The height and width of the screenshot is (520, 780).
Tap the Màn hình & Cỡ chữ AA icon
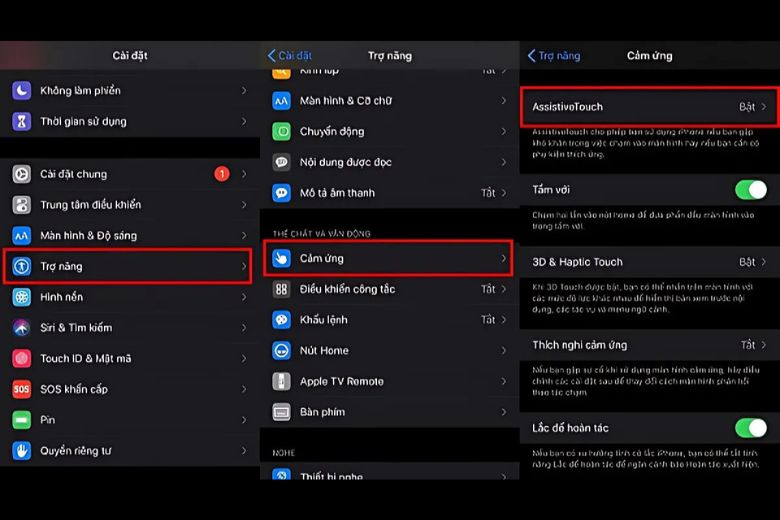tap(281, 101)
